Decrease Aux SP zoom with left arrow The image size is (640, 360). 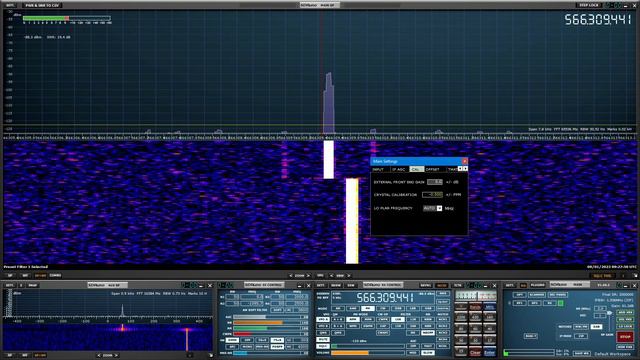click(x=99, y=356)
